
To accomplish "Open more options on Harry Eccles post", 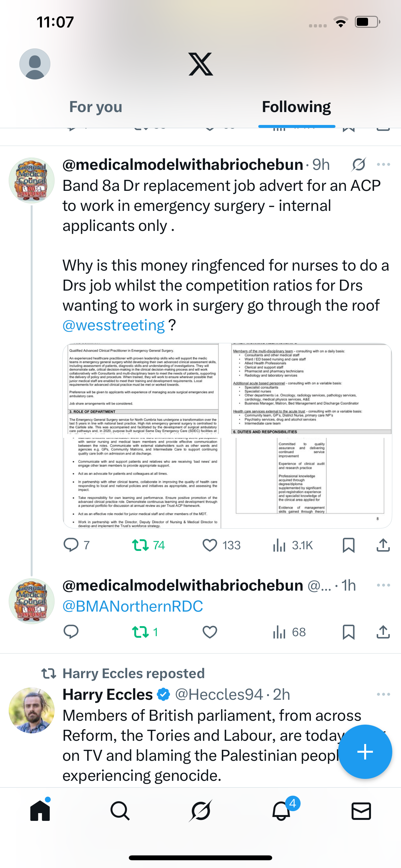I will pos(384,695).
